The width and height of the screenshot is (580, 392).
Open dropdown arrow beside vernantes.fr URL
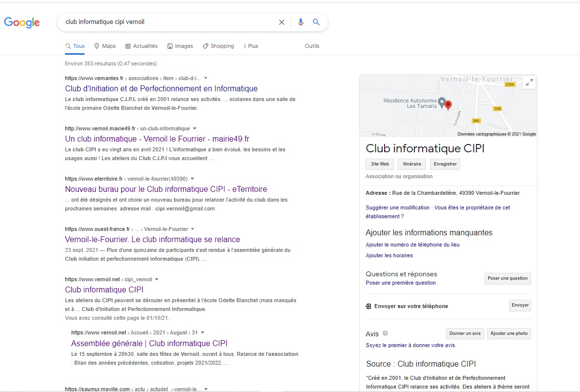[206, 78]
